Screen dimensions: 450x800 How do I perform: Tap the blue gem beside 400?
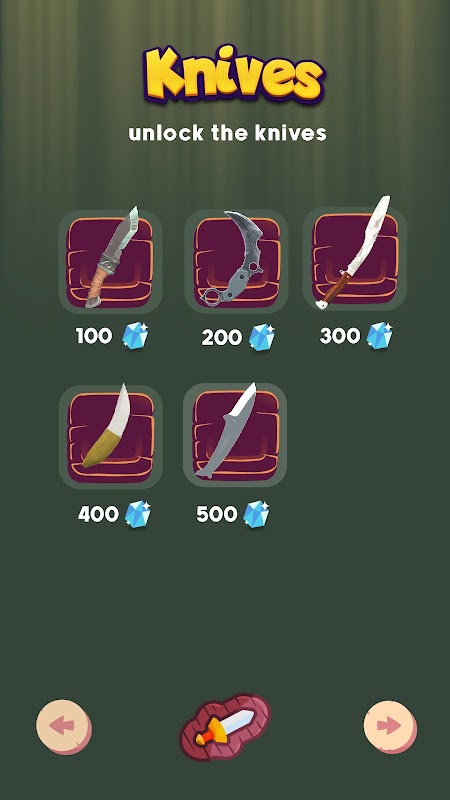(x=138, y=514)
